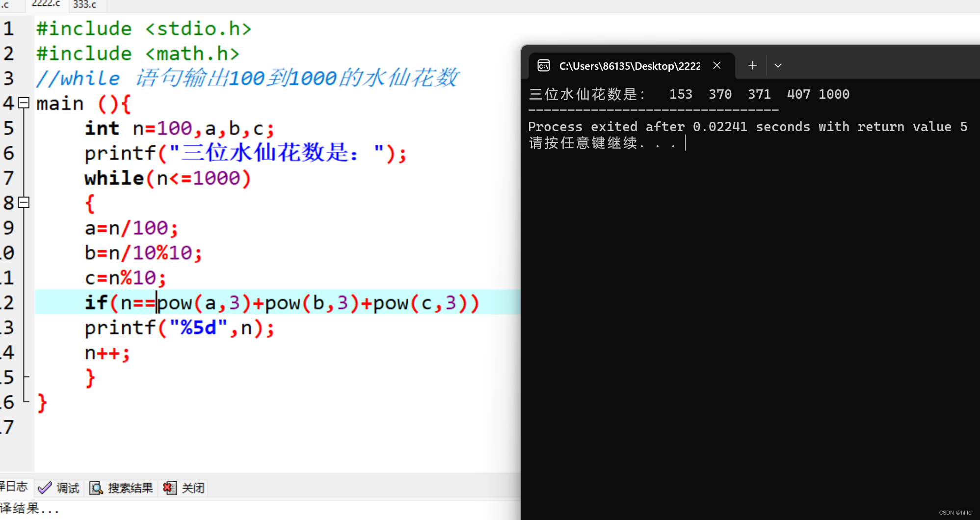Open the 调试 (debug) bottom tab
Image resolution: width=980 pixels, height=520 pixels.
click(x=59, y=488)
